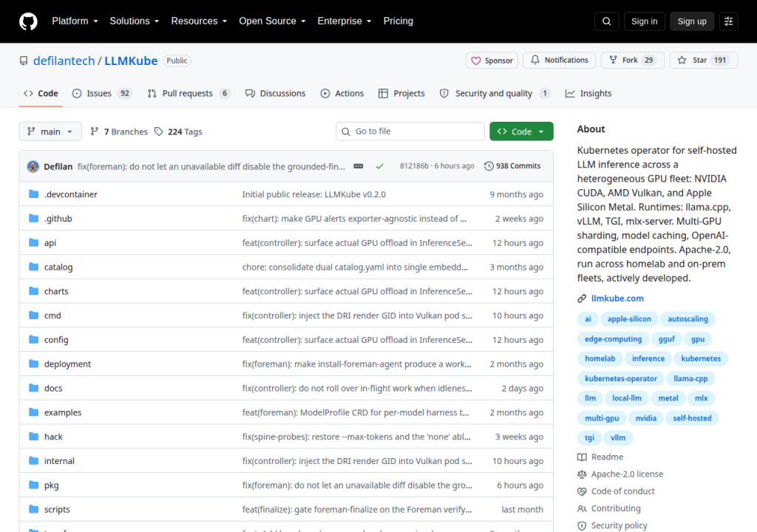Open Security and quality tab
Image resolution: width=757 pixels, height=532 pixels.
pyautogui.click(x=495, y=93)
